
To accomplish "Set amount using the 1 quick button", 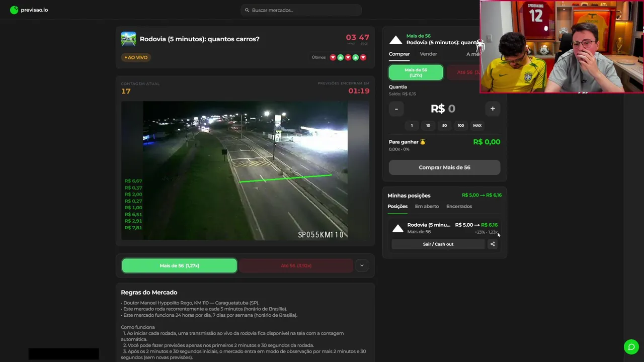I will [412, 125].
